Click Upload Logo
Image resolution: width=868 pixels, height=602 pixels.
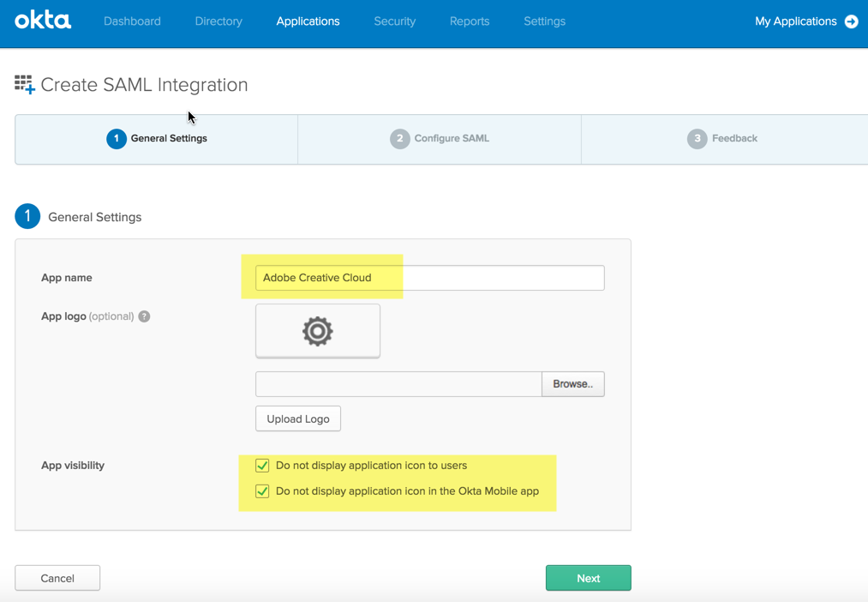coord(297,418)
